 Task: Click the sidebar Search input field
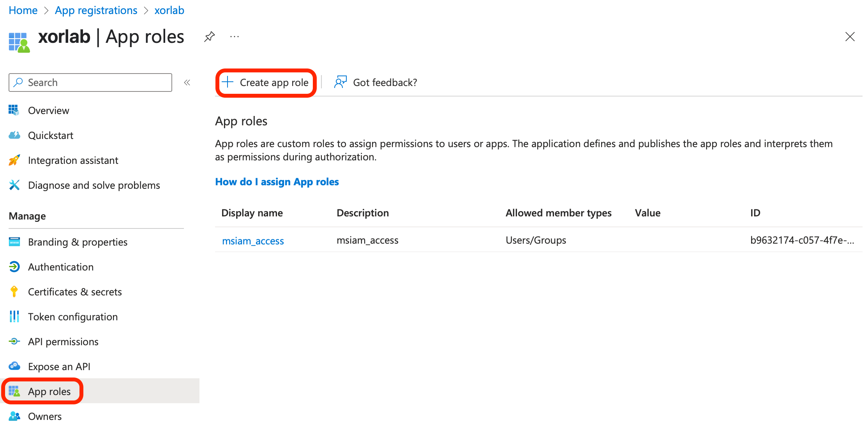pyautogui.click(x=90, y=83)
